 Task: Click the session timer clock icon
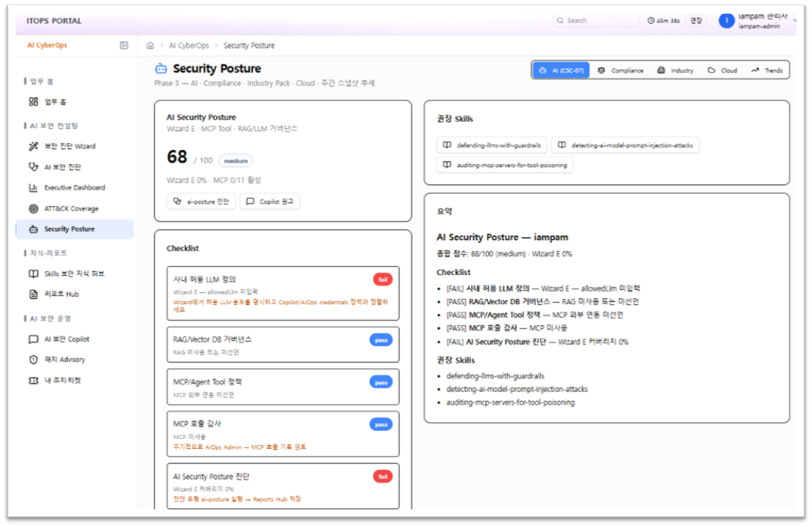coord(651,21)
